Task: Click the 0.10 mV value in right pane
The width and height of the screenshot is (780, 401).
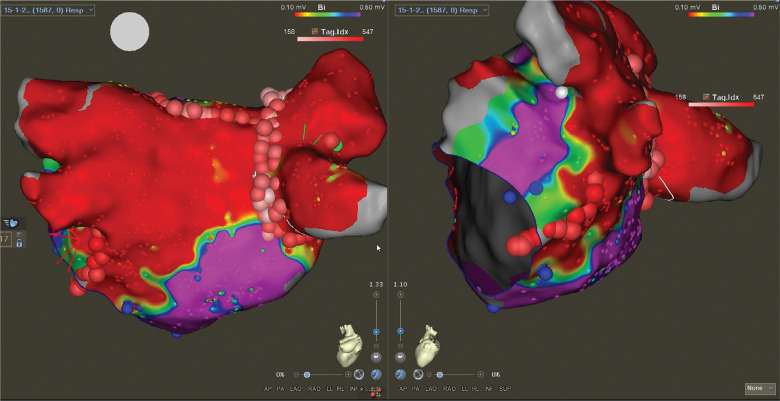Action: pyautogui.click(x=685, y=7)
